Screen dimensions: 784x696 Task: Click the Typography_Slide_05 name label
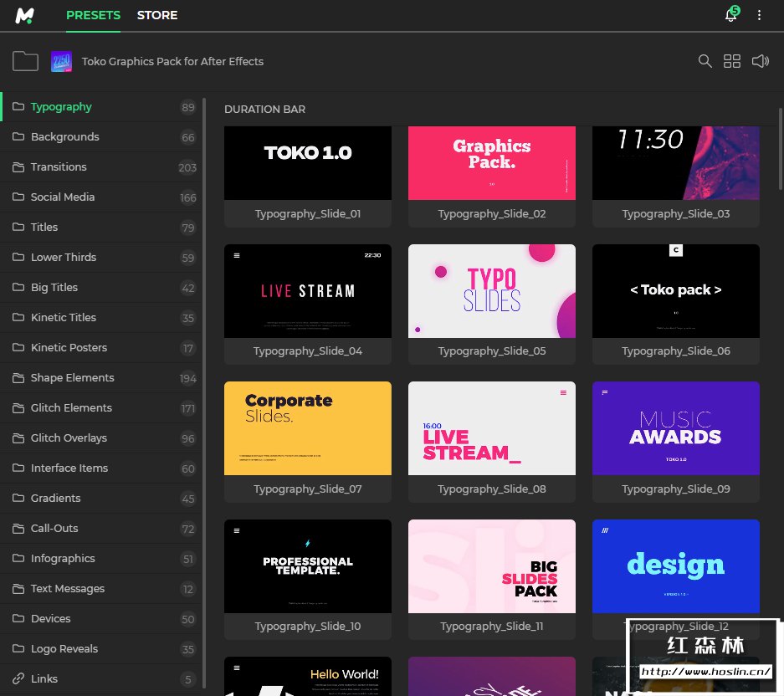491,351
